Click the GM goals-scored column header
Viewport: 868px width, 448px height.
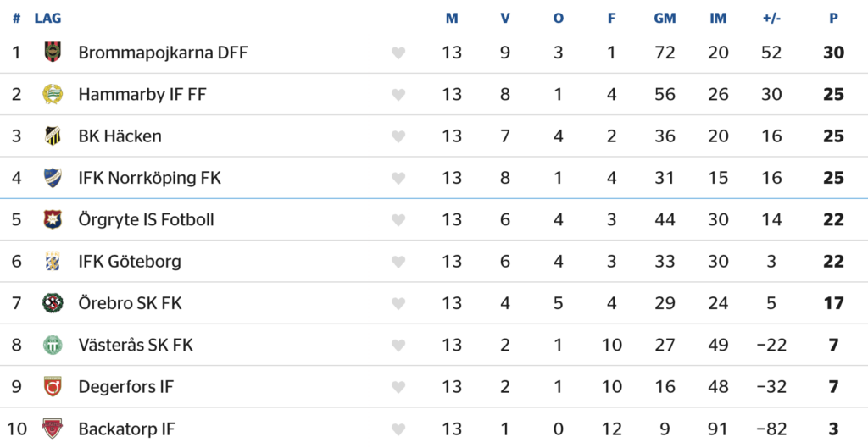click(665, 19)
